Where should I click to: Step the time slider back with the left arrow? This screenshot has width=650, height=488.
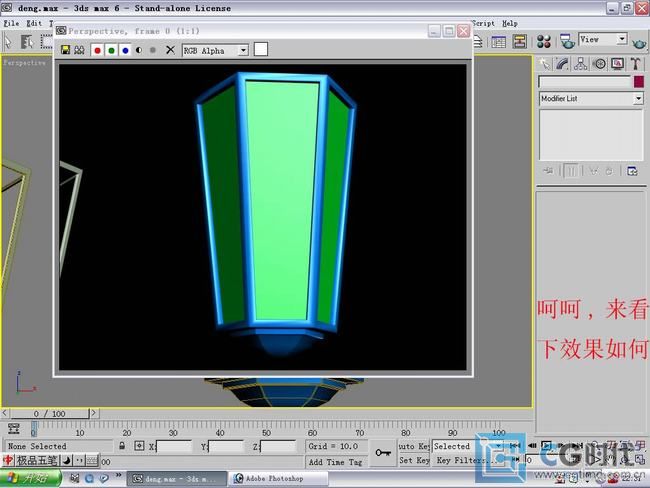5,413
